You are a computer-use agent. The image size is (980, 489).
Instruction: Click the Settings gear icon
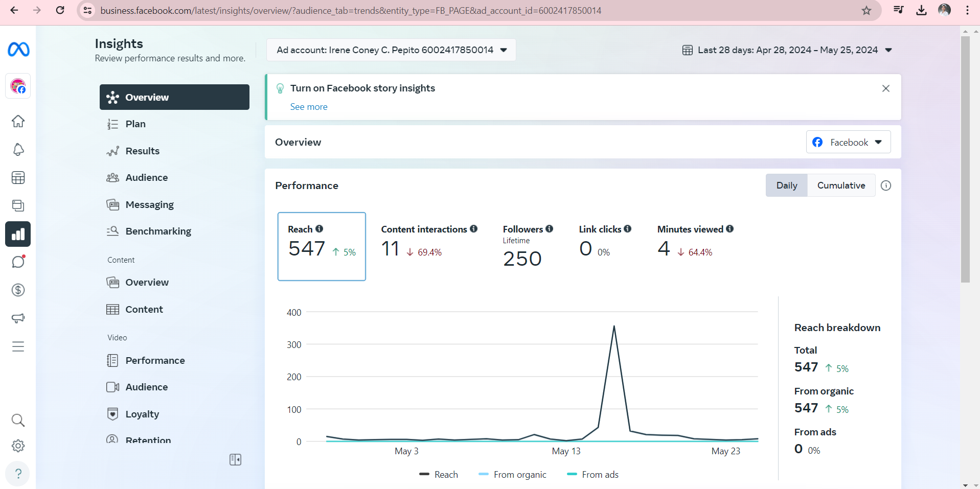point(18,446)
